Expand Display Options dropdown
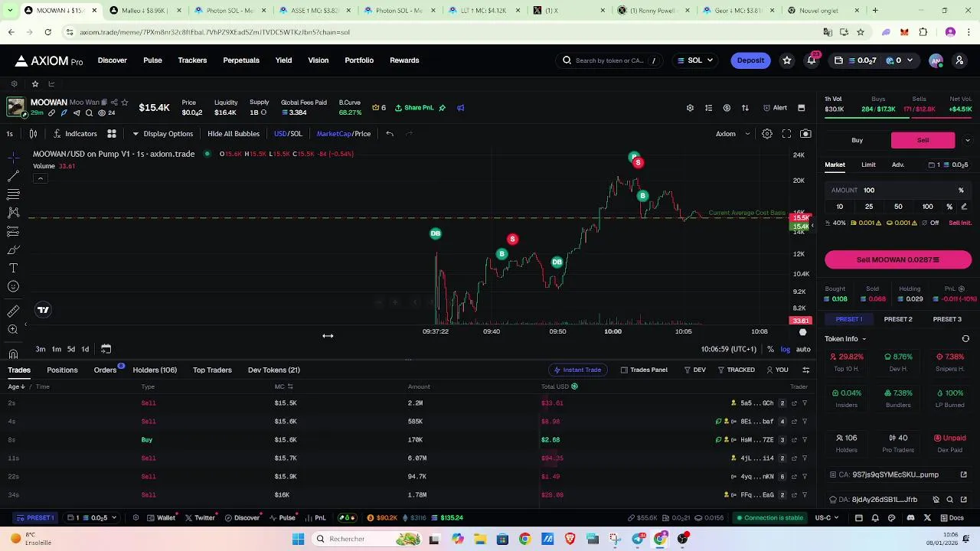Screen dimensions: 980x551 click(162, 134)
